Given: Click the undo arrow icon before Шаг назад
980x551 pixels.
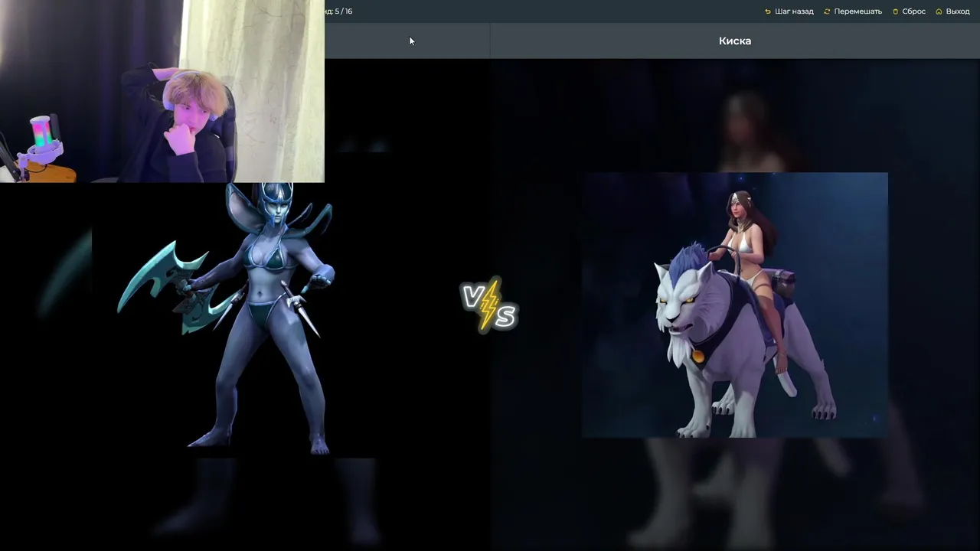Looking at the screenshot, I should pos(768,11).
